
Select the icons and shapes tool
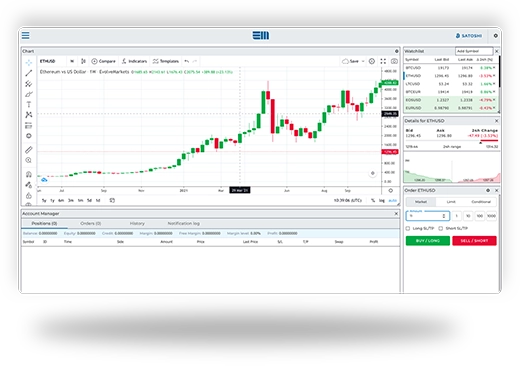[29, 136]
